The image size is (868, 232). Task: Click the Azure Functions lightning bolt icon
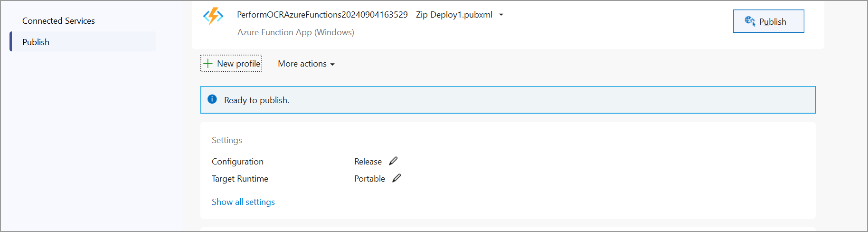pyautogui.click(x=213, y=16)
